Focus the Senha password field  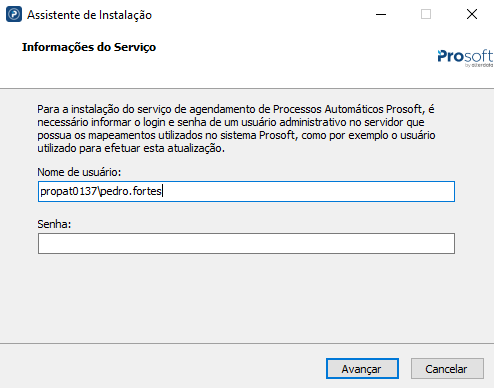[x=246, y=243]
